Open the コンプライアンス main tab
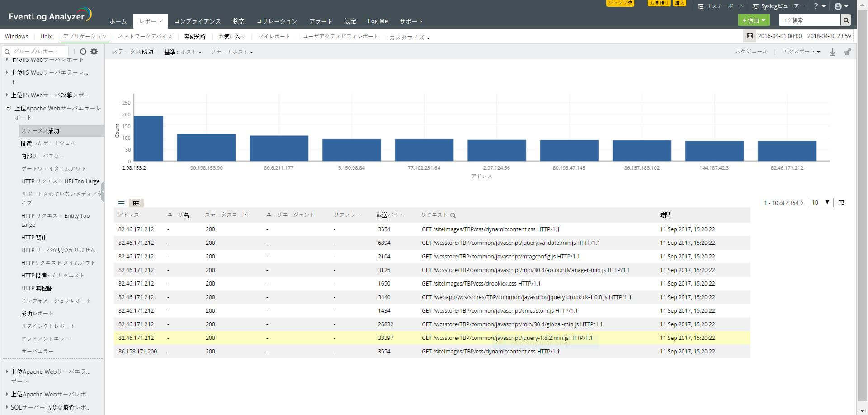The image size is (868, 415). (x=198, y=21)
